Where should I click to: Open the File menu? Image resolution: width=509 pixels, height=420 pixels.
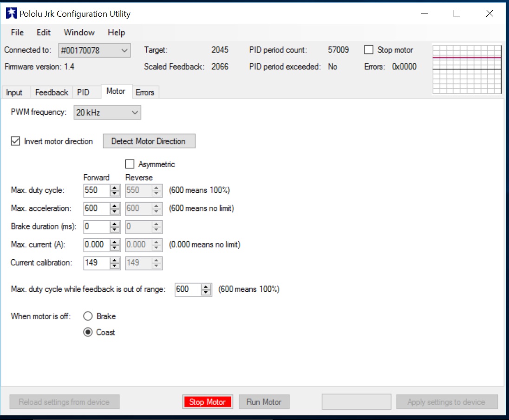(x=17, y=33)
